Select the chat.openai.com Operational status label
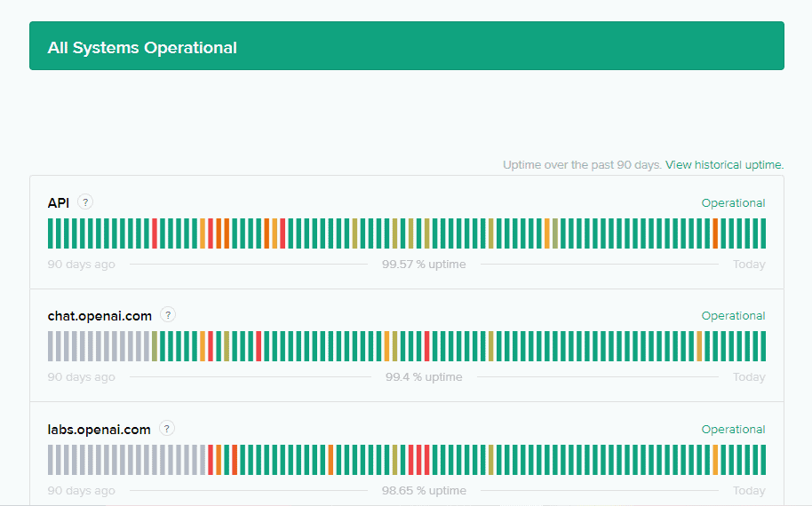 [x=733, y=316]
